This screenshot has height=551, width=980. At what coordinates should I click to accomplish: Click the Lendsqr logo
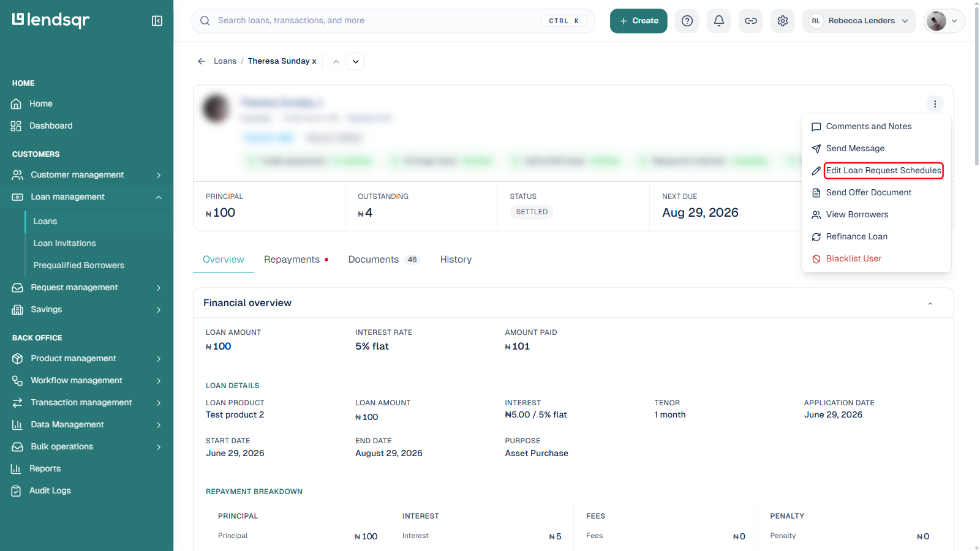click(51, 20)
